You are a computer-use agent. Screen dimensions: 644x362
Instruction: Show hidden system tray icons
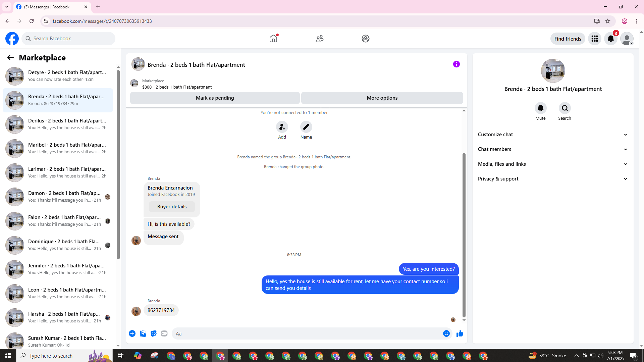click(x=577, y=356)
